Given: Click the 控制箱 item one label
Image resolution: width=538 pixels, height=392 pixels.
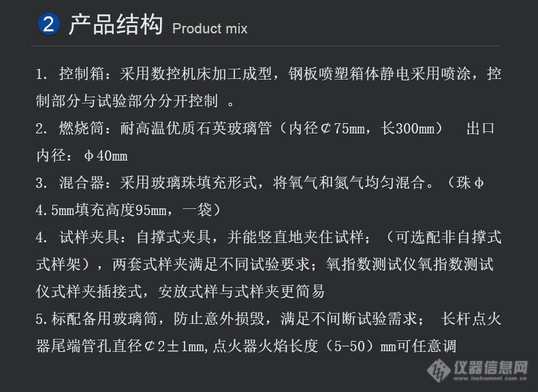Looking at the screenshot, I should 81,73.
